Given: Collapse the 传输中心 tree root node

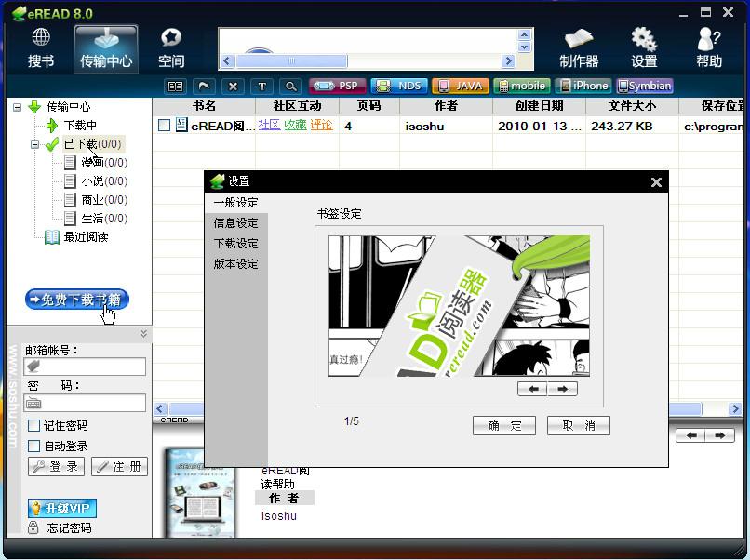Looking at the screenshot, I should [18, 107].
